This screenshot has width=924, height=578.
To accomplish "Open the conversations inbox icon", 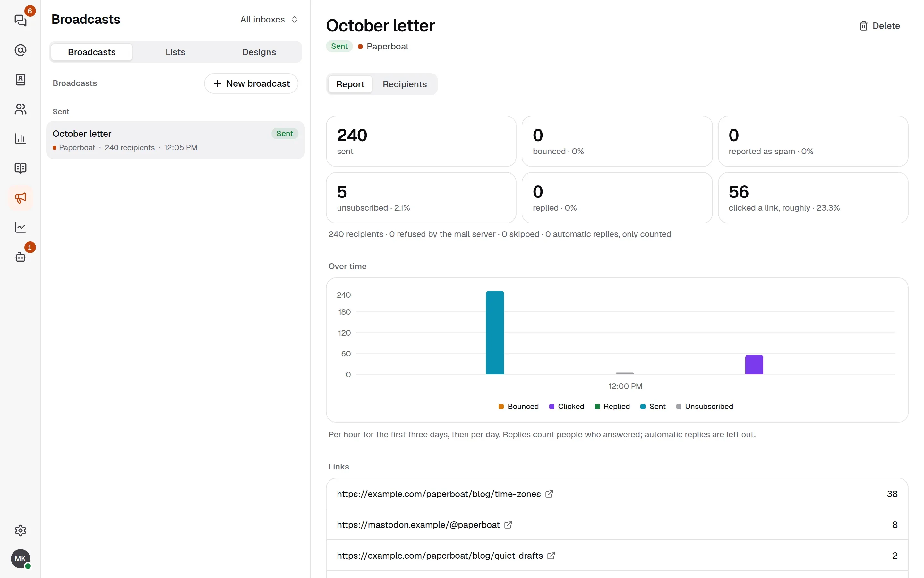I will [x=20, y=20].
